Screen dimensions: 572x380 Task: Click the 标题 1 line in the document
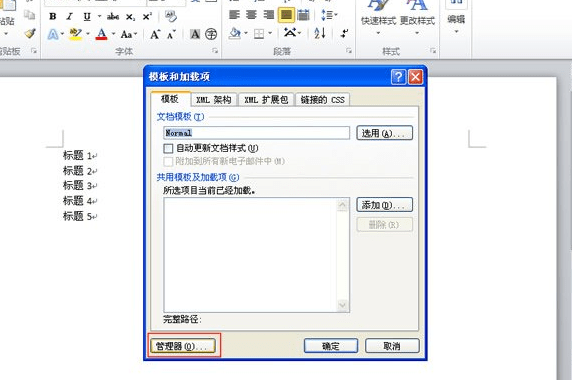tap(79, 155)
